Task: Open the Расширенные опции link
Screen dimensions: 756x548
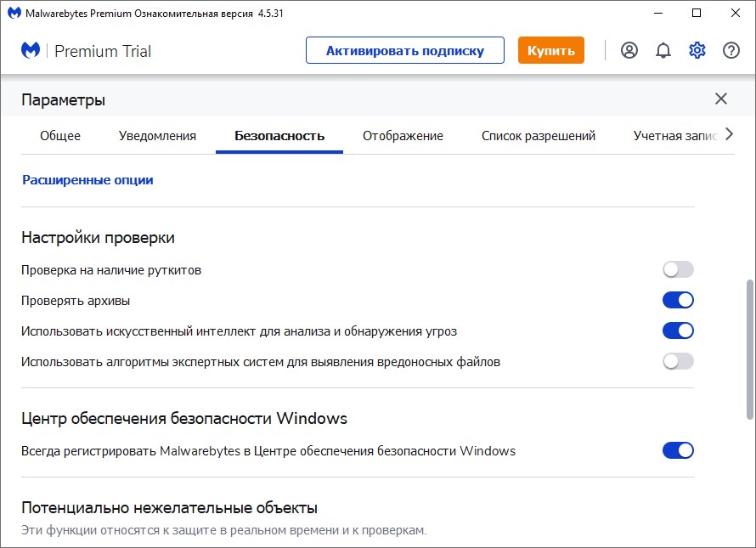Action: point(87,180)
